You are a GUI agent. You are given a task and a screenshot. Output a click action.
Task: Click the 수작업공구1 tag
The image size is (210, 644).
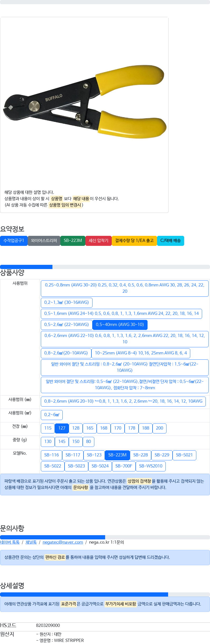point(14,241)
